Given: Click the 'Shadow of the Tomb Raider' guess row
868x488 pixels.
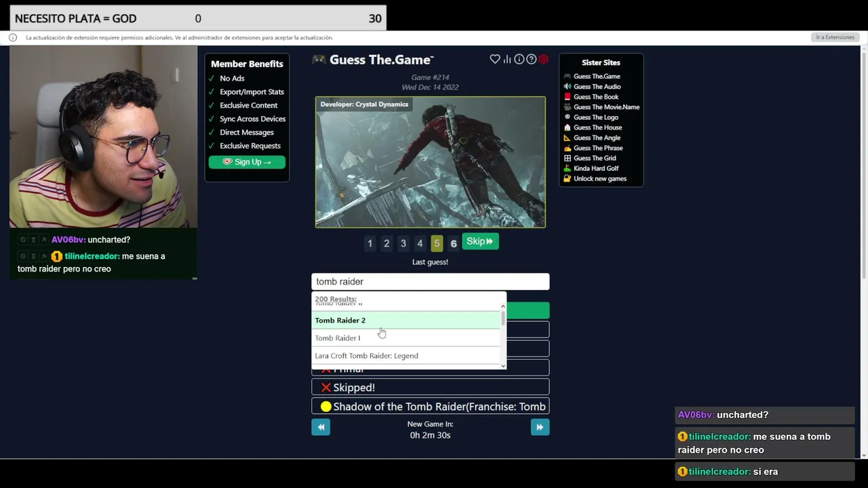Looking at the screenshot, I should (x=431, y=407).
